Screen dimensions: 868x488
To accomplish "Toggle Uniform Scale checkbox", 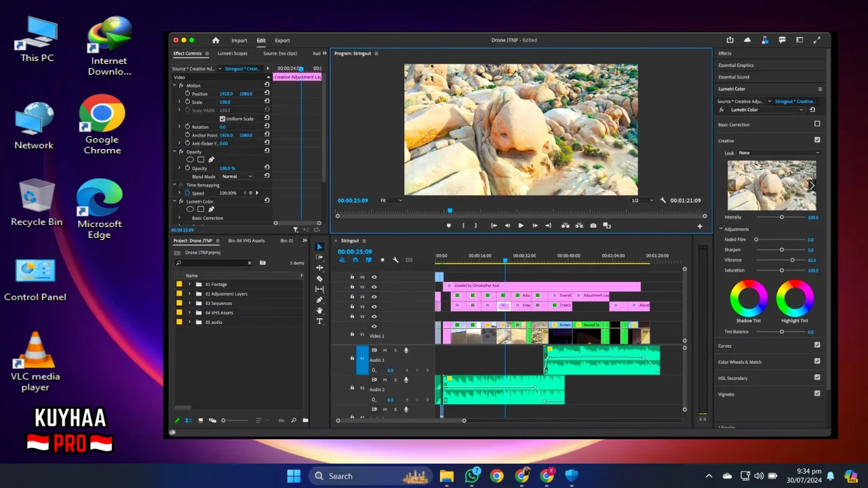I will [x=222, y=119].
